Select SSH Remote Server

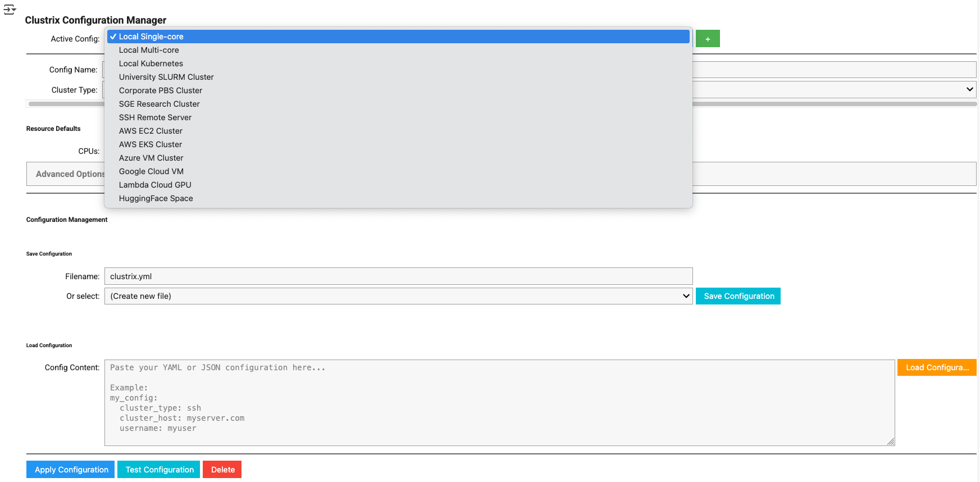point(398,117)
